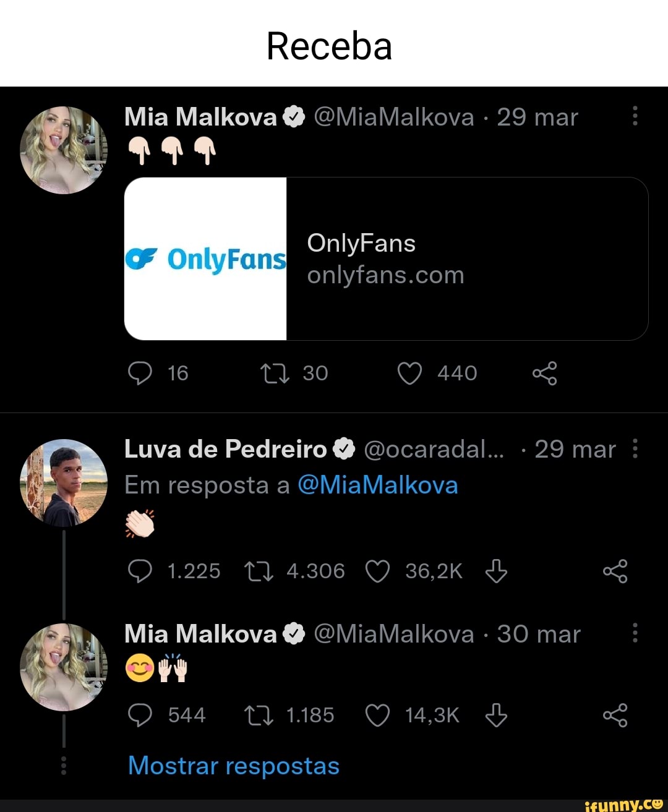Retweet Luva de Pedreiro's reply
Screen dimensions: 668x812
(261, 571)
